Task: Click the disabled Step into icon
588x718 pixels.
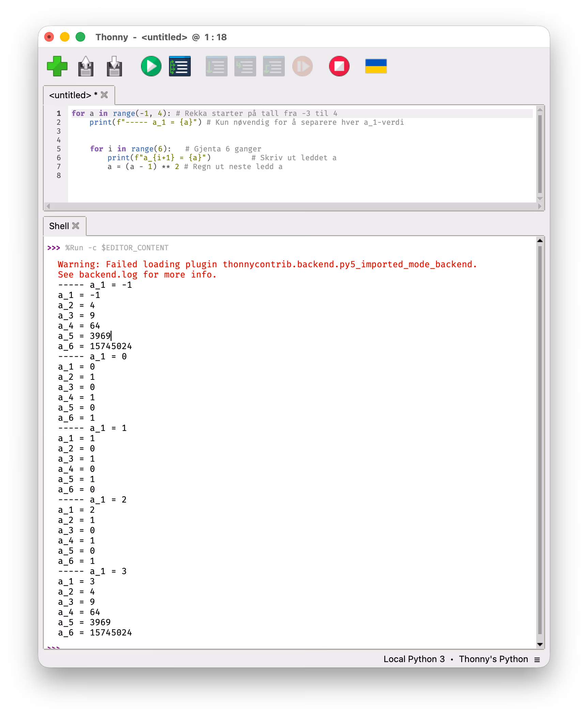Action: pyautogui.click(x=245, y=66)
